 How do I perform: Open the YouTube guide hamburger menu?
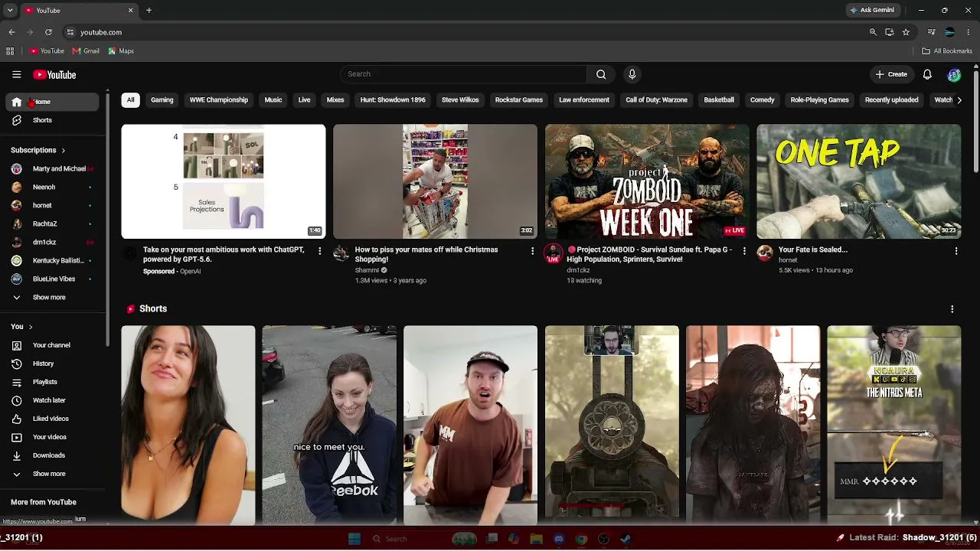tap(16, 74)
